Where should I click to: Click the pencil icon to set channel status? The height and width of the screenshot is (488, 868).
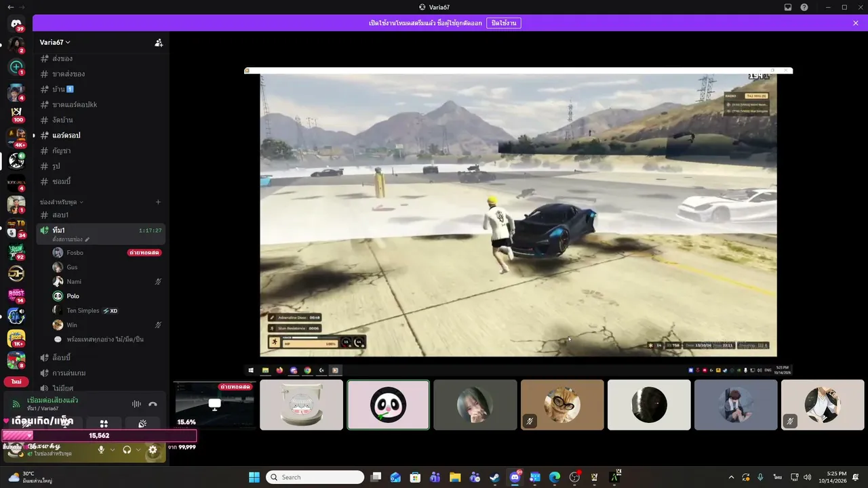tap(87, 239)
